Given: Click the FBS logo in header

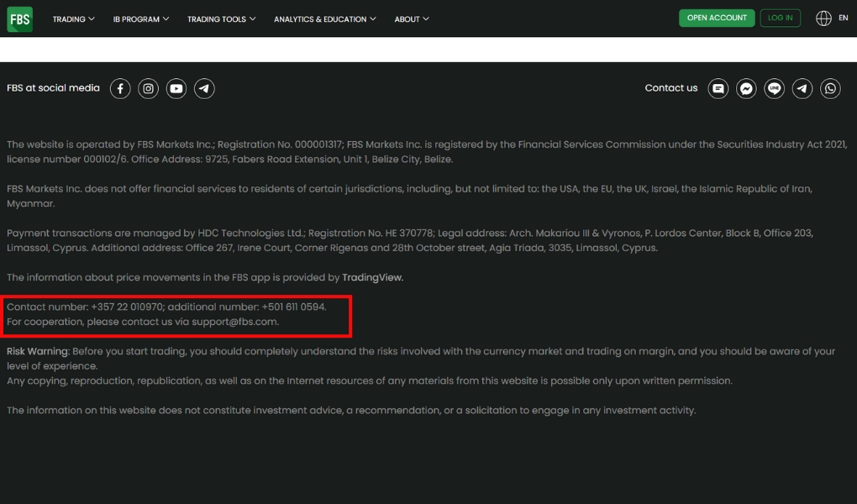Looking at the screenshot, I should [x=19, y=19].
